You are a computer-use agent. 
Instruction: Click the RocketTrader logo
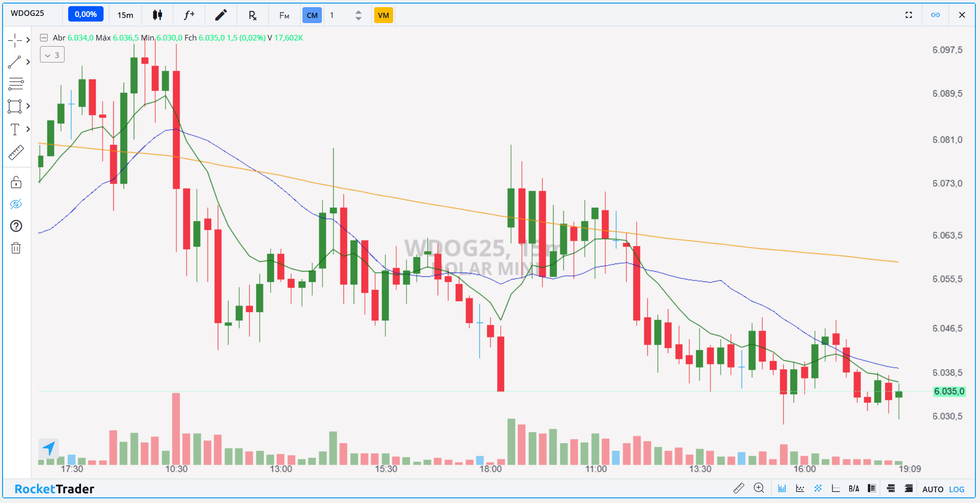point(54,489)
